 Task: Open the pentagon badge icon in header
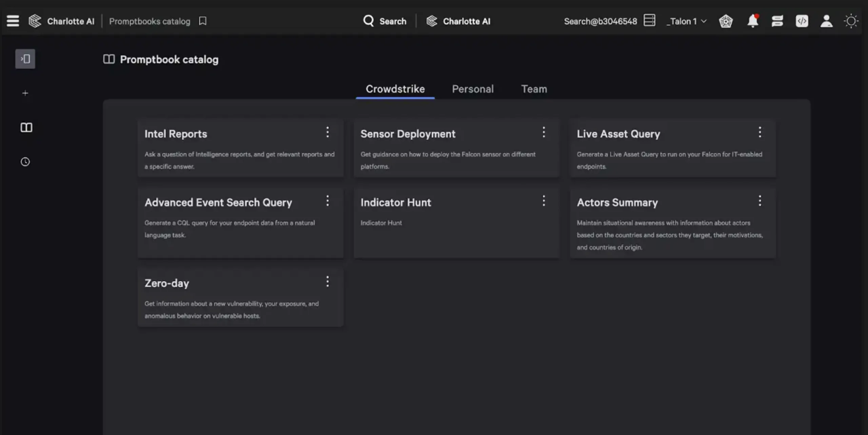[x=726, y=21]
